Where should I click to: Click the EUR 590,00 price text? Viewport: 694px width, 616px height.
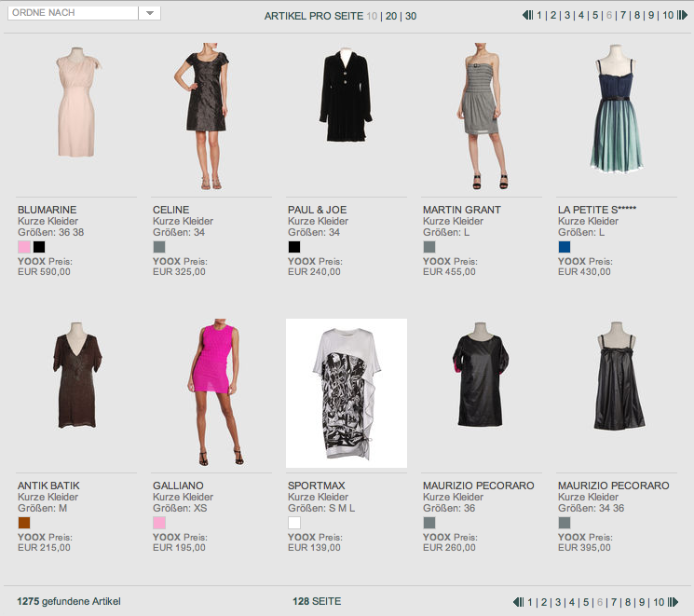coord(45,271)
